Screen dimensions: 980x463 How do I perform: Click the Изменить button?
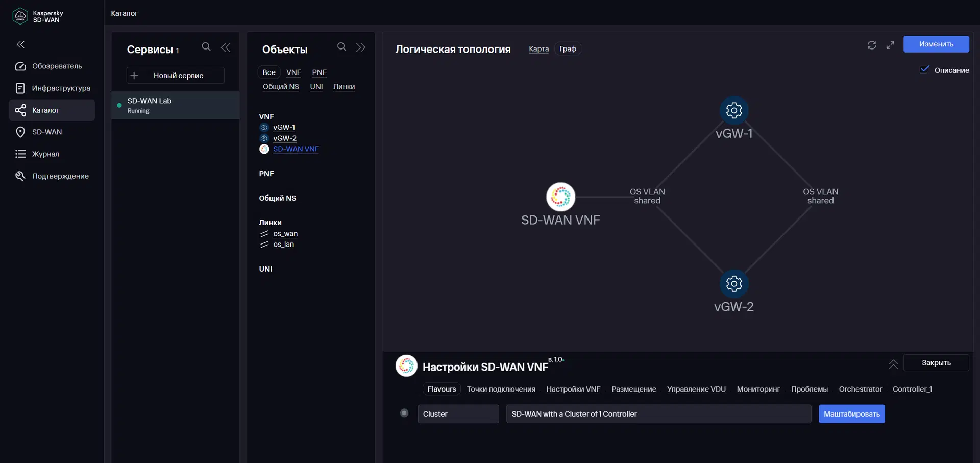(936, 44)
